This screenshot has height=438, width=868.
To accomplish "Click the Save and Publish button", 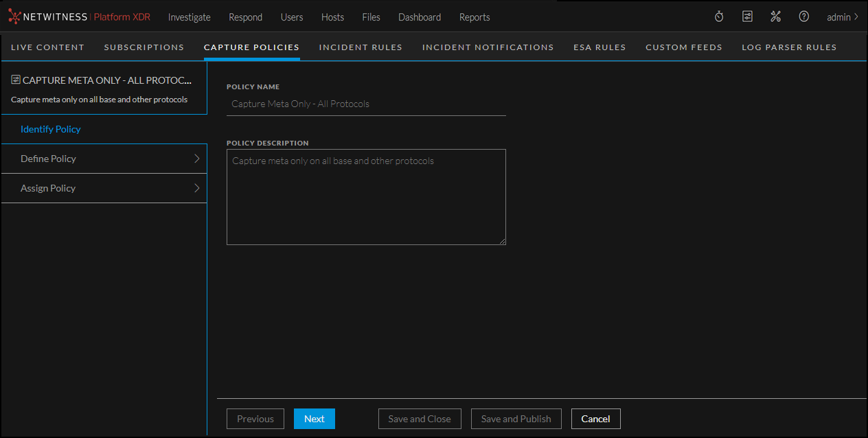I will pos(516,419).
